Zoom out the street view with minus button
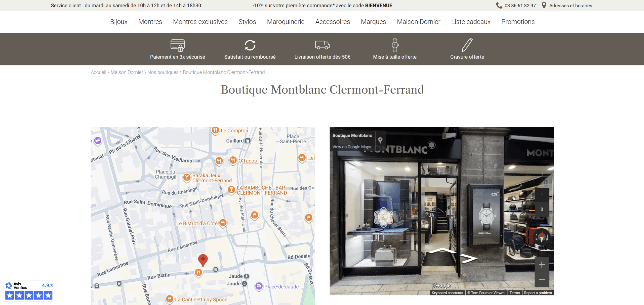Screen dimensions: 644x305 point(542,279)
